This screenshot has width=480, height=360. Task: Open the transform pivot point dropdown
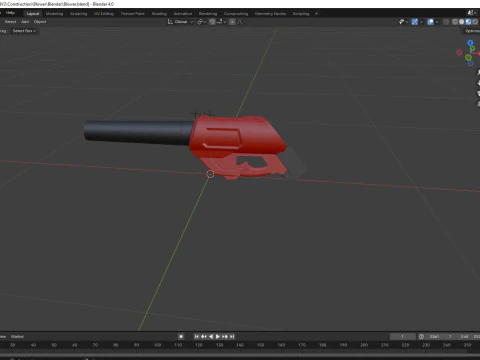pos(201,22)
